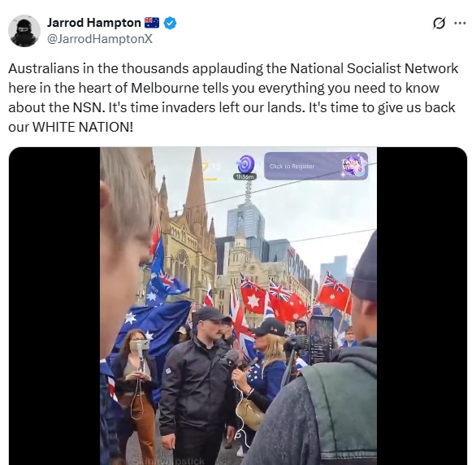Click the 1h36m timer label
The height and width of the screenshot is (465, 476).
[x=244, y=176]
